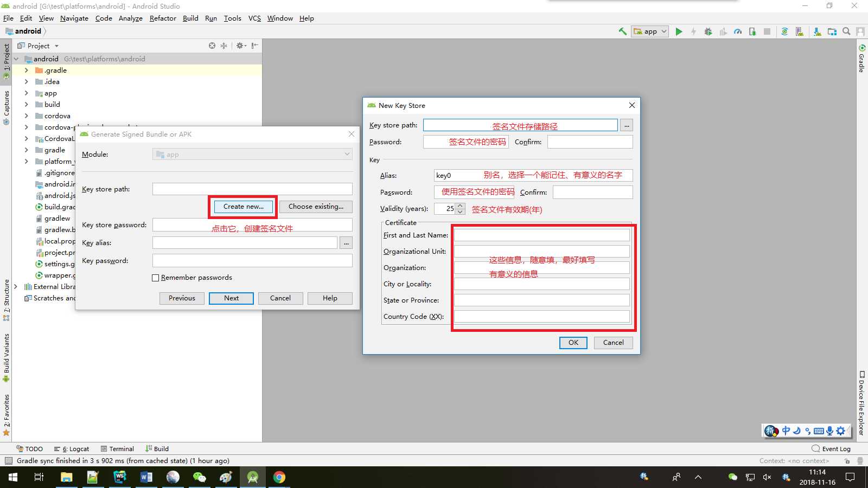This screenshot has width=868, height=488.
Task: Expand the .gradle folder
Action: tap(26, 70)
